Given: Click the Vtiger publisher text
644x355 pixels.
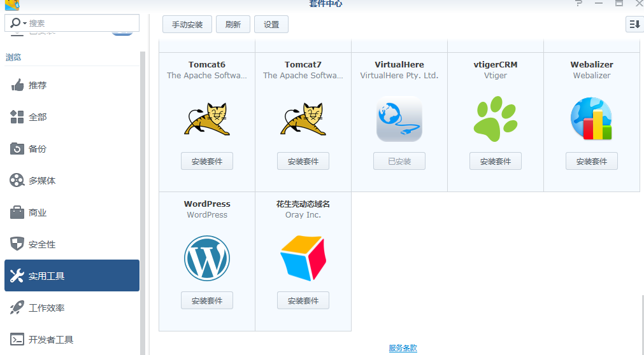Looking at the screenshot, I should pos(496,76).
